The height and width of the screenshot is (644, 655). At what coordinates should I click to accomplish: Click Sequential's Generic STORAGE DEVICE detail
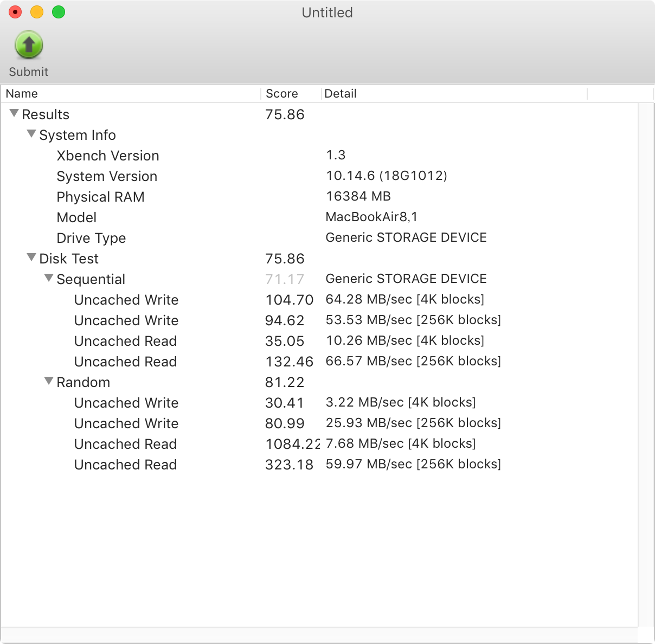click(406, 279)
